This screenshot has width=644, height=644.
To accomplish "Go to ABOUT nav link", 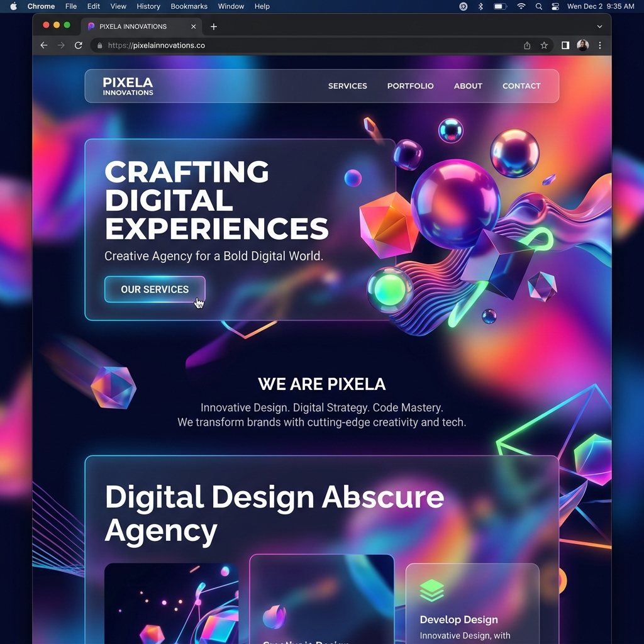I will [x=468, y=86].
